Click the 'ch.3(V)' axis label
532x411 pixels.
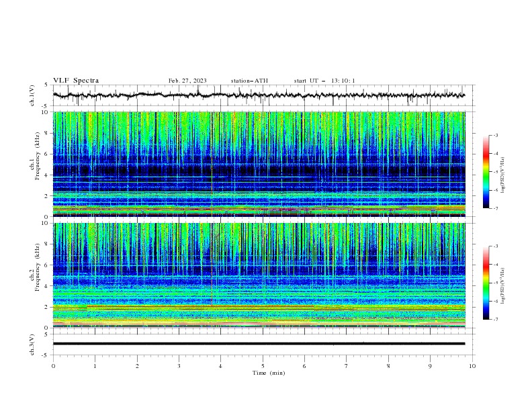pos(32,345)
